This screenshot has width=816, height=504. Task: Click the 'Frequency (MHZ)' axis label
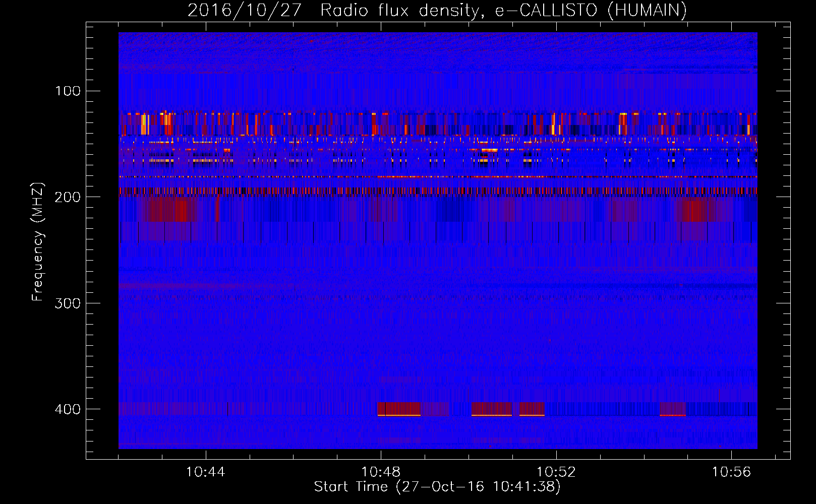point(38,241)
